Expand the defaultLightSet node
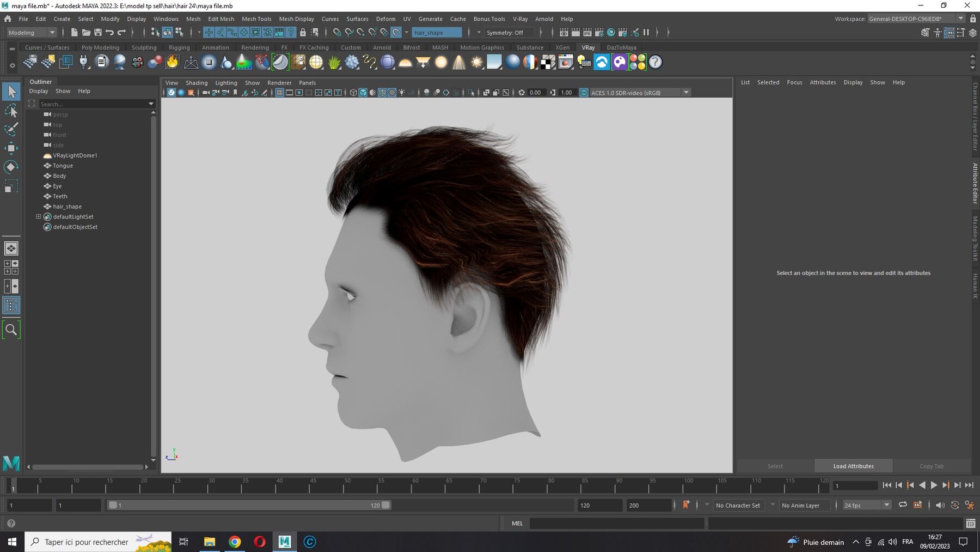The image size is (980, 552). click(39, 217)
